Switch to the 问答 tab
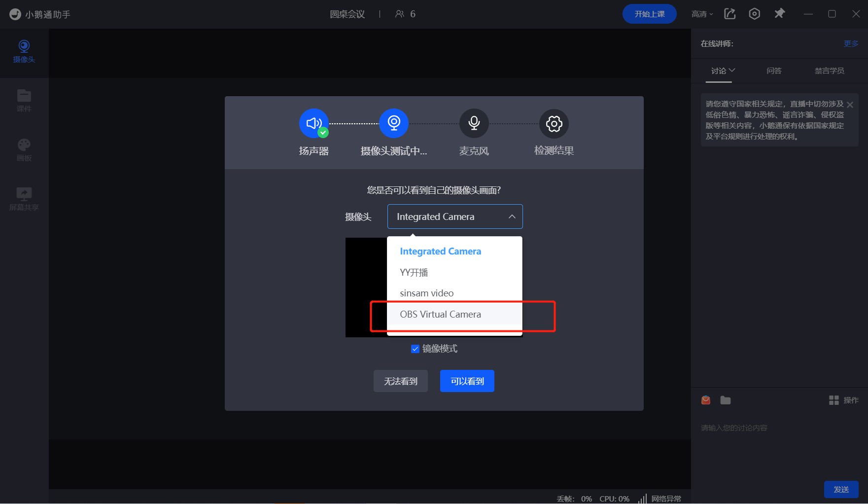Image resolution: width=868 pixels, height=504 pixels. click(774, 71)
